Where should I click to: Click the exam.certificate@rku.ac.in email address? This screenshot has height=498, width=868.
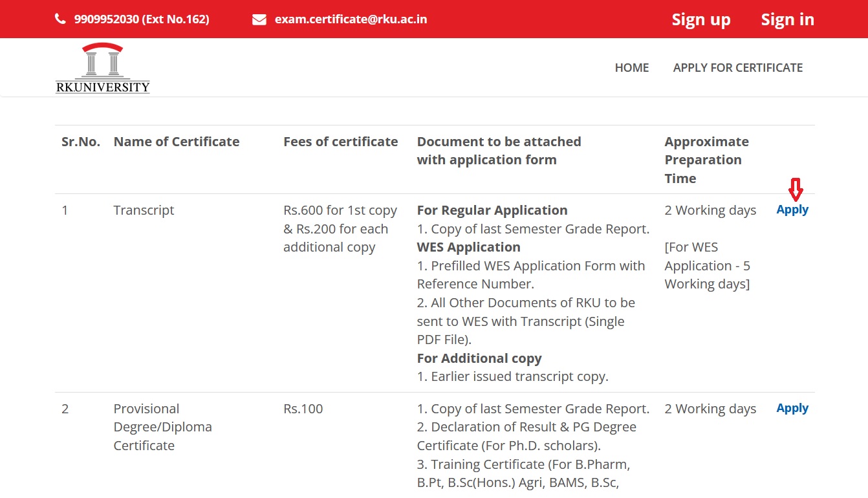click(x=351, y=19)
